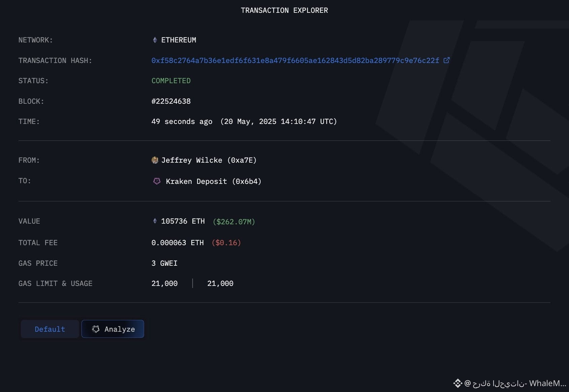Open the Kraken Deposit (0x6b4) recipient address
The image size is (569, 392).
click(x=213, y=182)
